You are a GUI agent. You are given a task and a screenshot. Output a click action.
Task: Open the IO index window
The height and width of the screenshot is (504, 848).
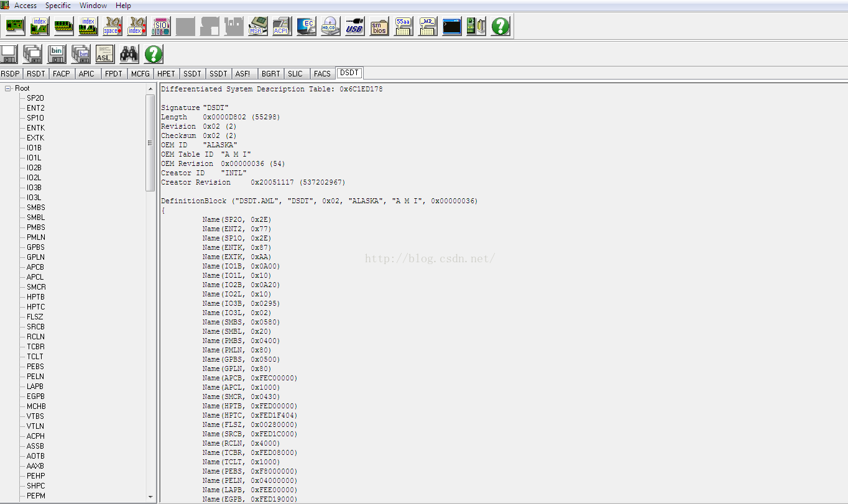[x=137, y=26]
